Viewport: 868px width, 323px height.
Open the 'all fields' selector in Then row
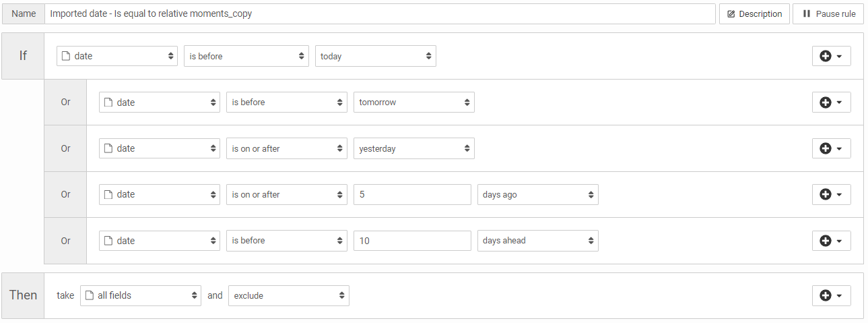140,295
